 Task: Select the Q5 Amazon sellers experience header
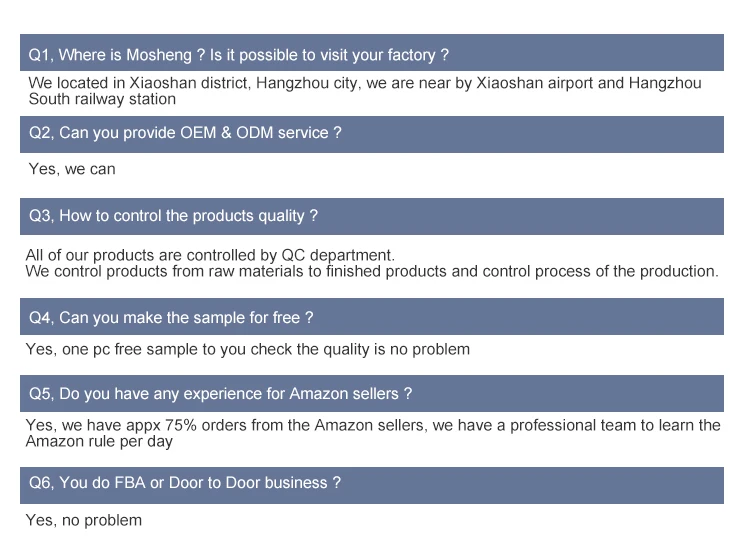coord(372,394)
